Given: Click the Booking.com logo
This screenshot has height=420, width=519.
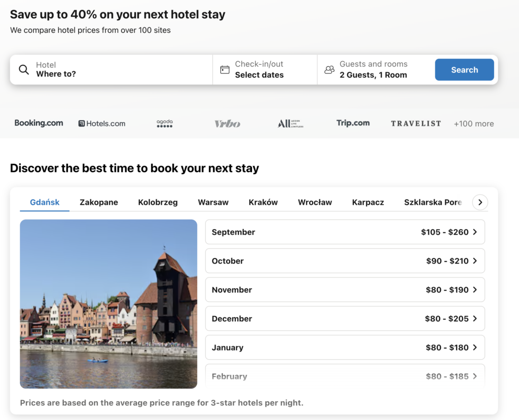Looking at the screenshot, I should click(x=39, y=123).
